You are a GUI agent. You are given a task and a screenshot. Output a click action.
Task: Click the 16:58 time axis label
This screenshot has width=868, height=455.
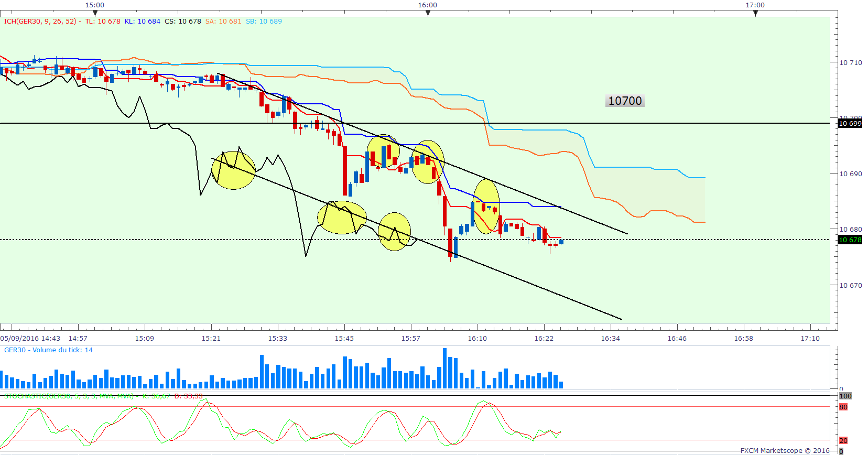(x=744, y=338)
